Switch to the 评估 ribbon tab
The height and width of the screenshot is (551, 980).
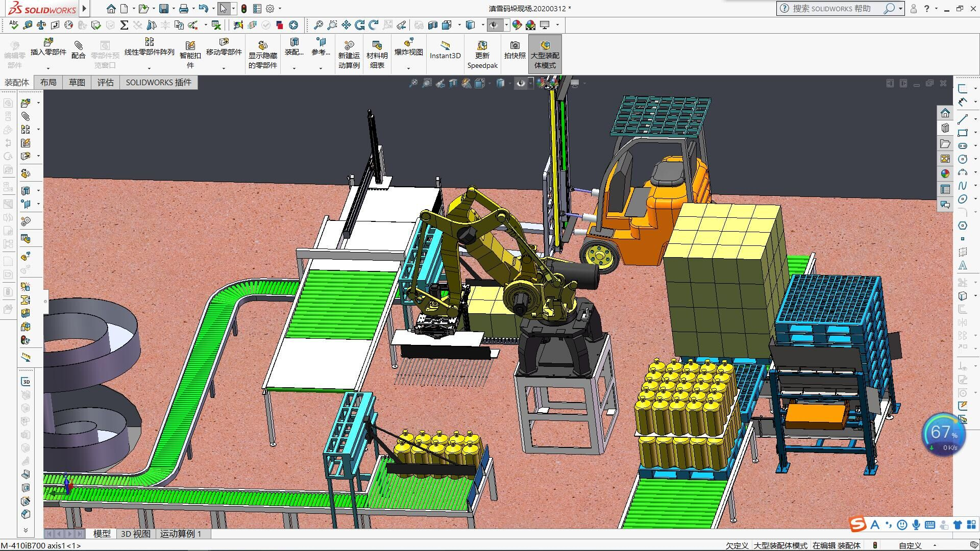(105, 82)
